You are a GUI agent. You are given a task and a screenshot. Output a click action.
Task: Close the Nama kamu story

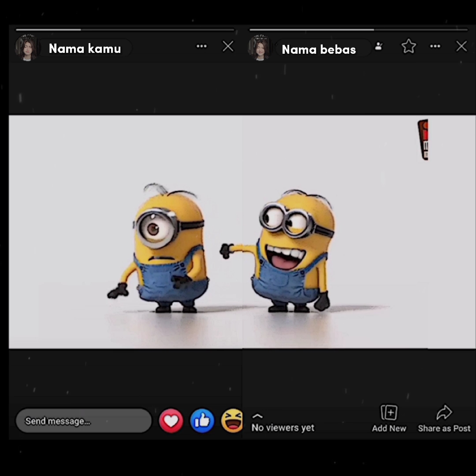(x=228, y=46)
